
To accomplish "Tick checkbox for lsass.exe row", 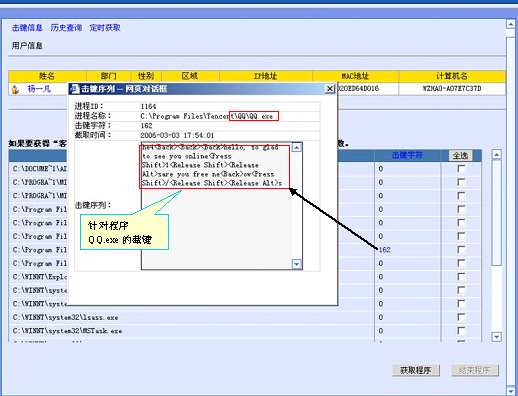I will (461, 317).
